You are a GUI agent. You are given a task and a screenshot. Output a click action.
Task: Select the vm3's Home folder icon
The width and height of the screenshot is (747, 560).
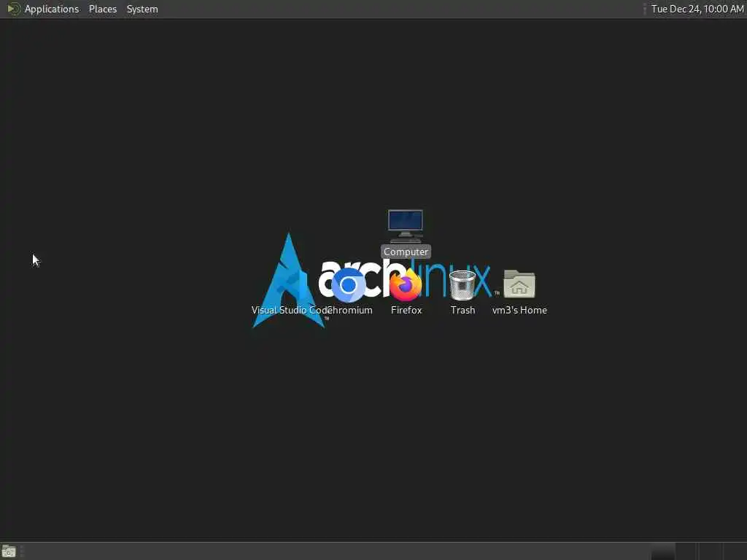[519, 284]
